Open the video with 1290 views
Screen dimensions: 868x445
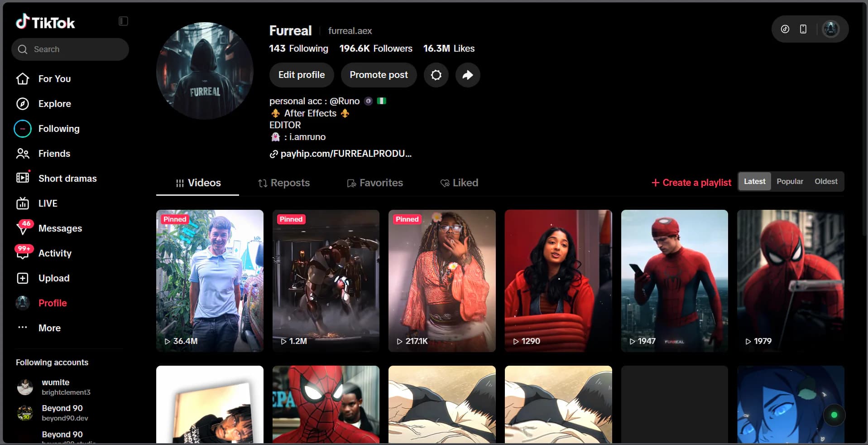[x=558, y=281]
